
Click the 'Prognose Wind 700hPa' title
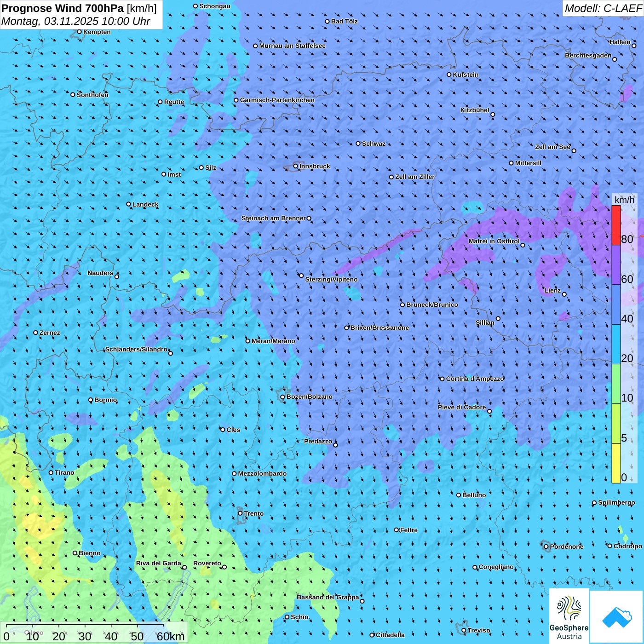63,8
